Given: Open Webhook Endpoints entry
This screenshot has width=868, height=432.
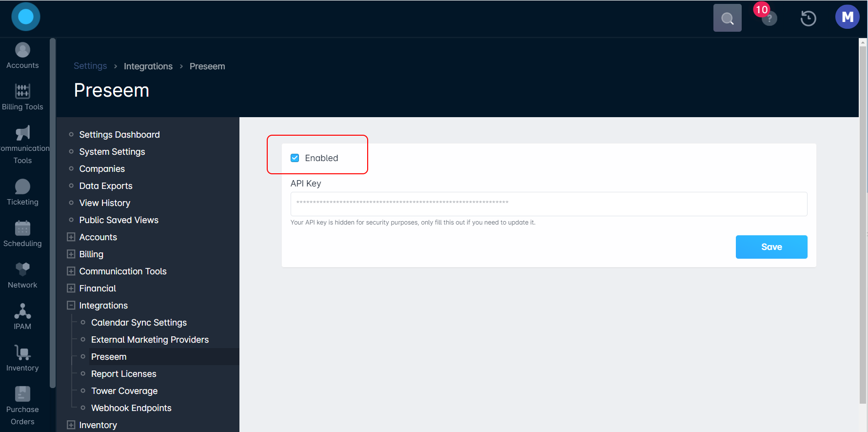Looking at the screenshot, I should (x=131, y=408).
